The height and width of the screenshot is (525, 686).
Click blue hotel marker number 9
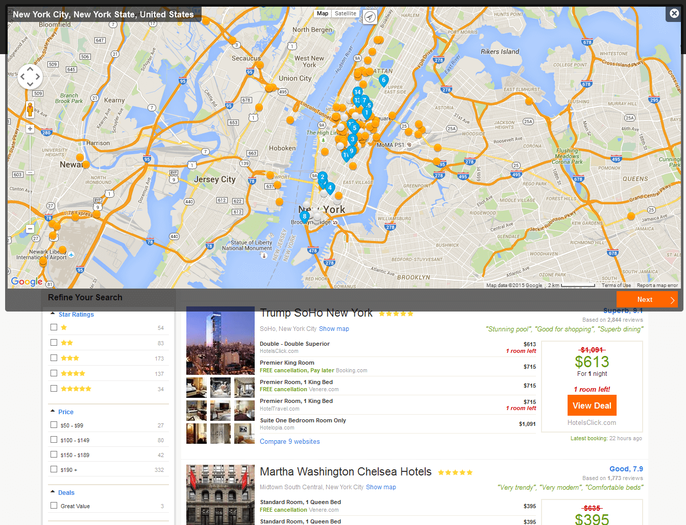(351, 151)
